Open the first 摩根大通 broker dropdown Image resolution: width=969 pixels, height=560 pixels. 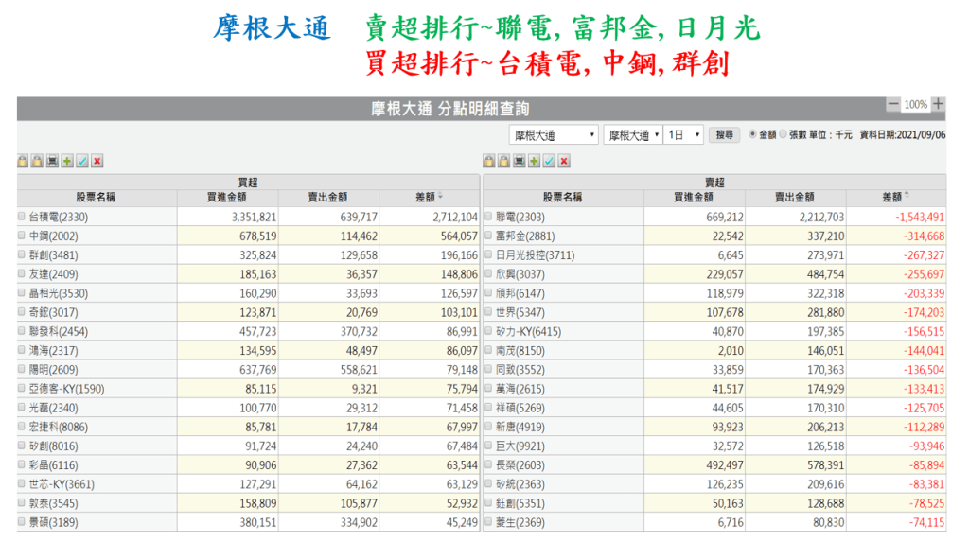pyautogui.click(x=554, y=135)
